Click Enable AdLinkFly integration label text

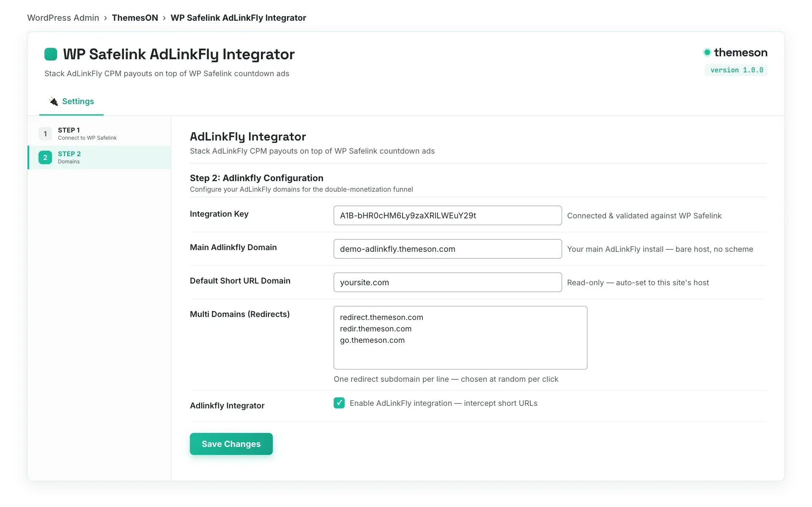pos(444,403)
